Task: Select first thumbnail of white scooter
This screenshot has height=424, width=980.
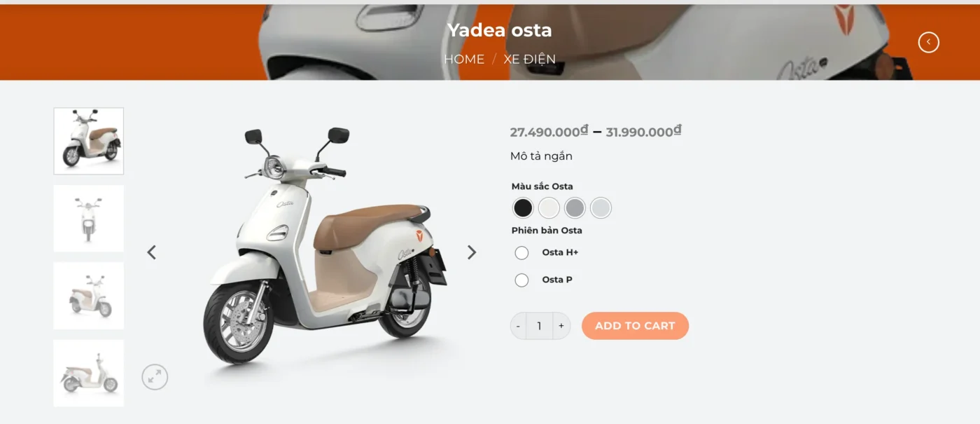Action: tap(89, 141)
